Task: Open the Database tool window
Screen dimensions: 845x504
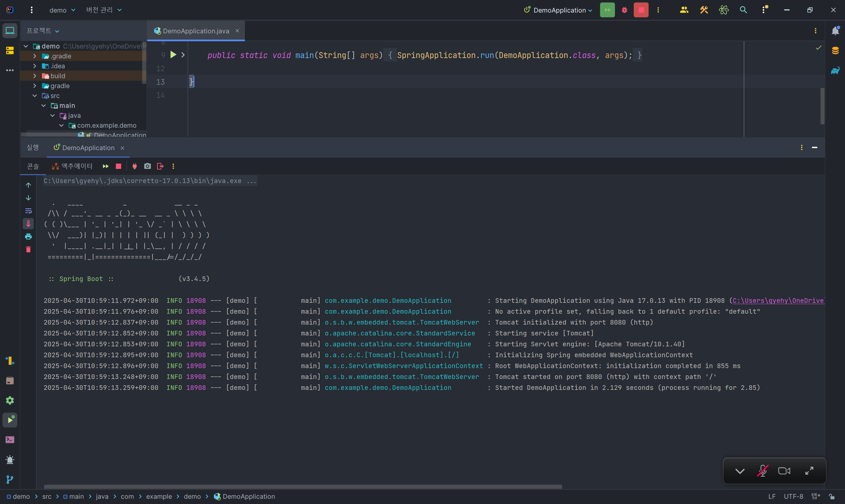Action: [835, 51]
